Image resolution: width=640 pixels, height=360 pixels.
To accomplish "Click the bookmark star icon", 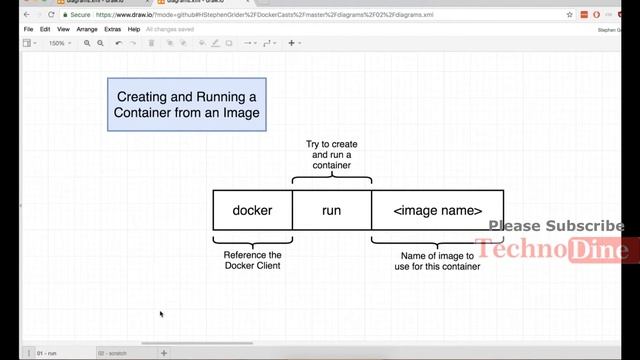I will pos(569,15).
